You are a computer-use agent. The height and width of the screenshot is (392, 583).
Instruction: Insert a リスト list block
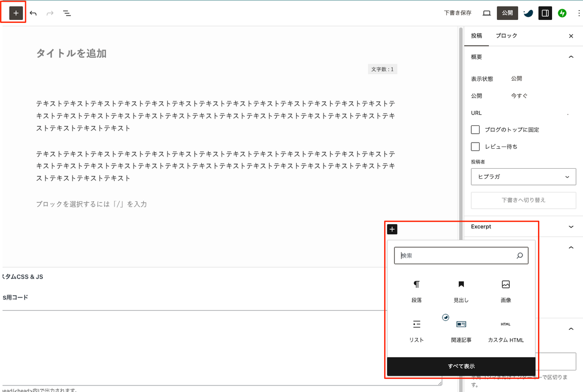pos(416,331)
